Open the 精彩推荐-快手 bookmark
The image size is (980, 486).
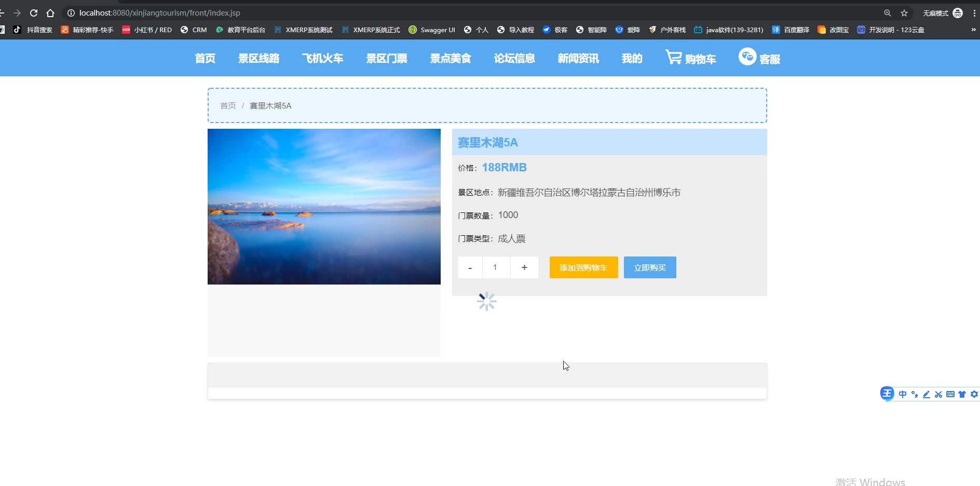point(87,30)
